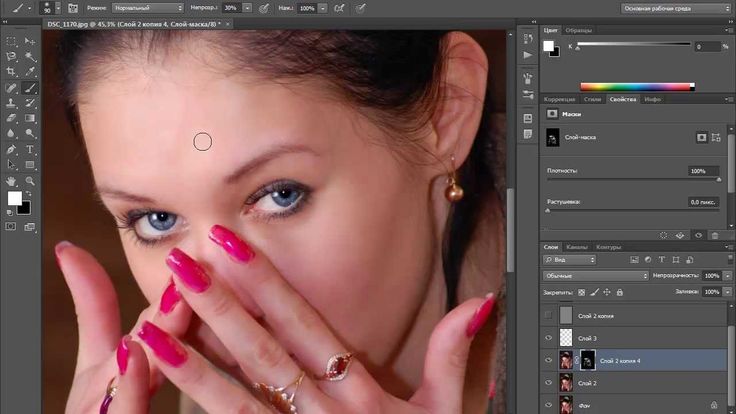Switch to the Инфо tab
The width and height of the screenshot is (736, 414).
pyautogui.click(x=653, y=99)
